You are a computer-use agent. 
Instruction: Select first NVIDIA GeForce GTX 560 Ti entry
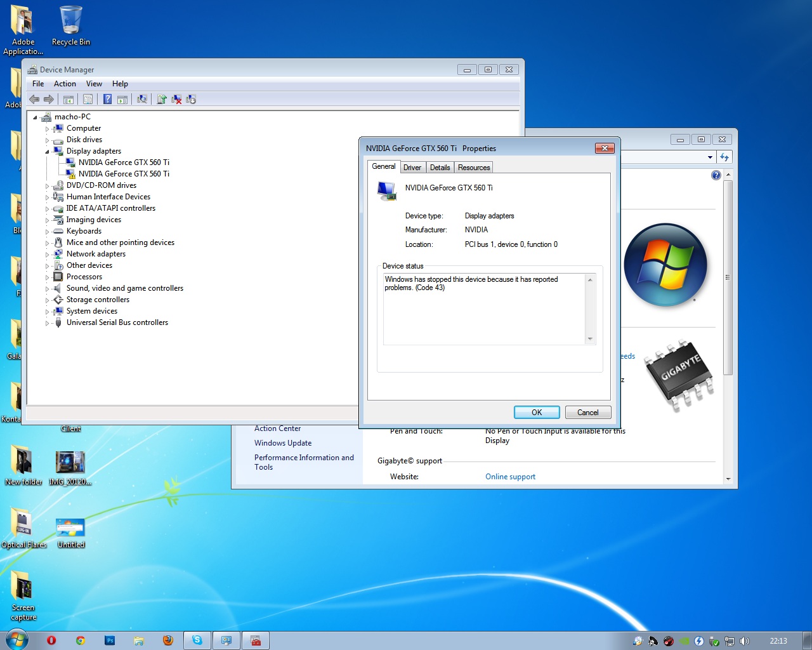pyautogui.click(x=124, y=162)
